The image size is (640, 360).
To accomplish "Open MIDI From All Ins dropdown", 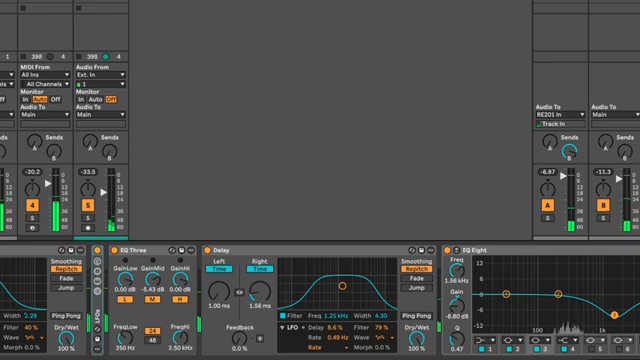I will (x=45, y=75).
